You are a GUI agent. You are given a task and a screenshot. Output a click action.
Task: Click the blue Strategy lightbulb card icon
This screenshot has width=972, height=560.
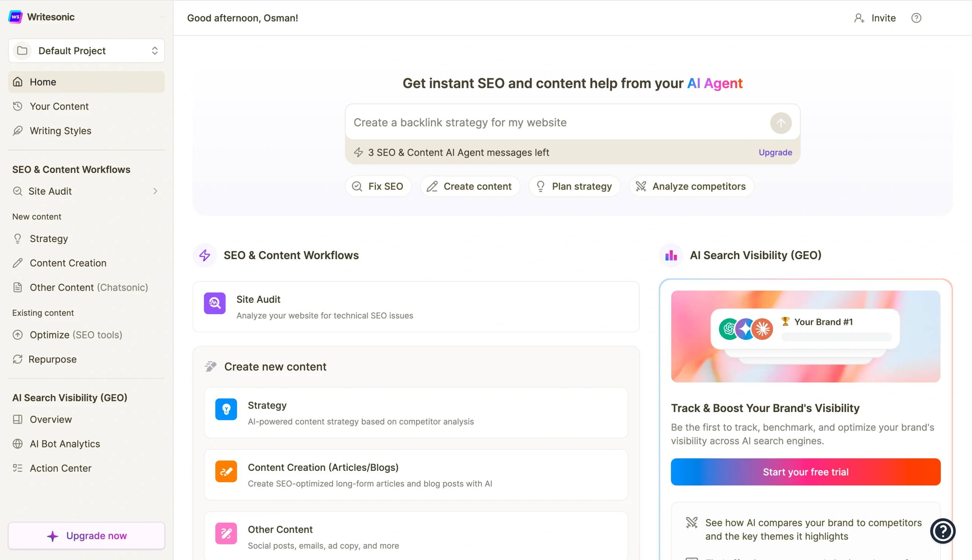tap(226, 409)
